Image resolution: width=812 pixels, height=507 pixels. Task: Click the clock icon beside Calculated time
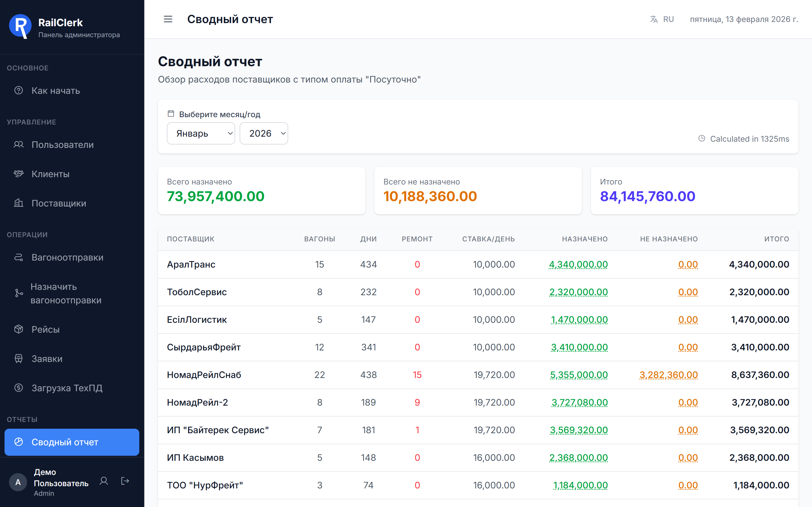(x=701, y=139)
